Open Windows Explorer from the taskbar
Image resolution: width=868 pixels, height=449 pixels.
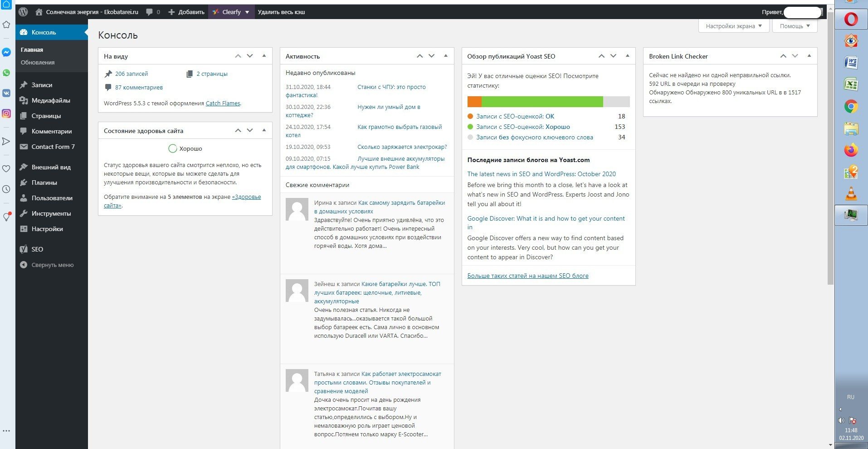pos(851,129)
